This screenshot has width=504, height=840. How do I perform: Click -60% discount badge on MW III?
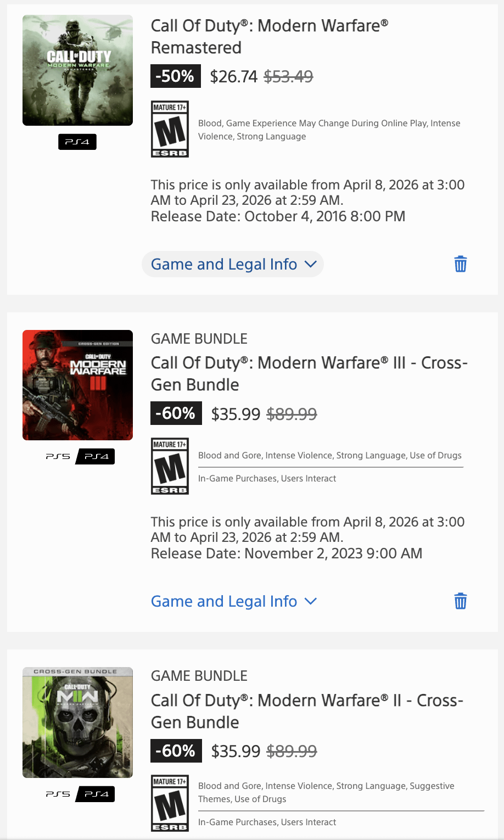(176, 413)
